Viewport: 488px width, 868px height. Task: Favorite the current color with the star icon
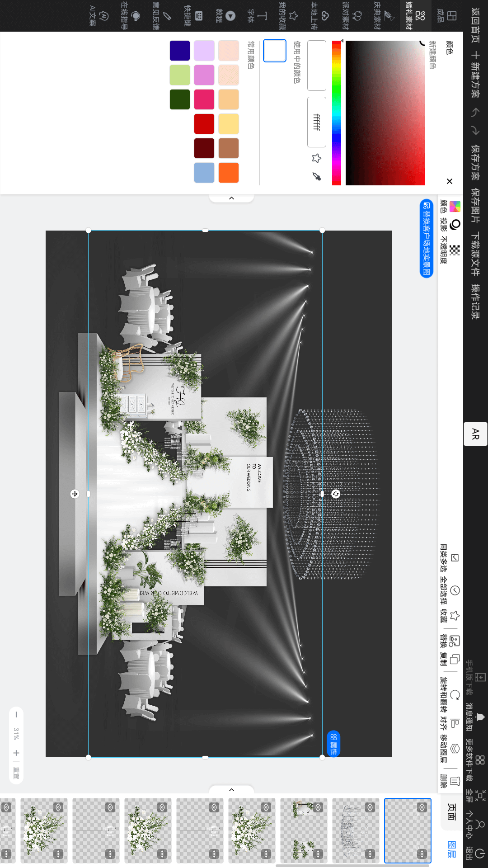coord(317,158)
